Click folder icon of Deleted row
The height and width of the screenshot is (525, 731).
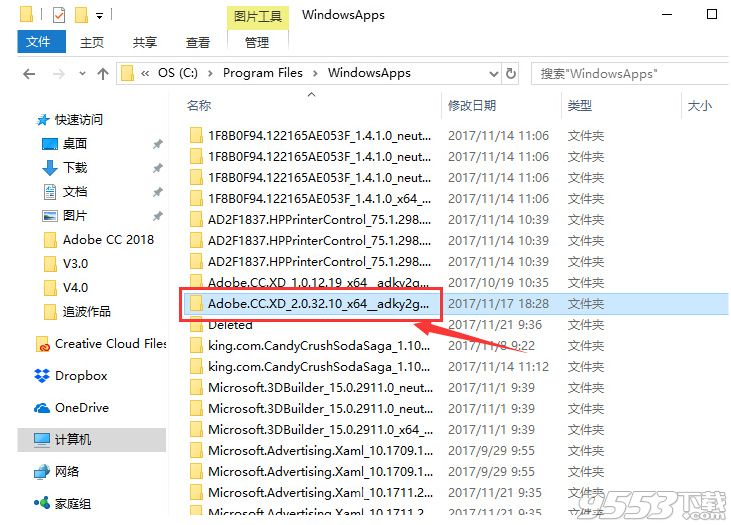click(196, 325)
